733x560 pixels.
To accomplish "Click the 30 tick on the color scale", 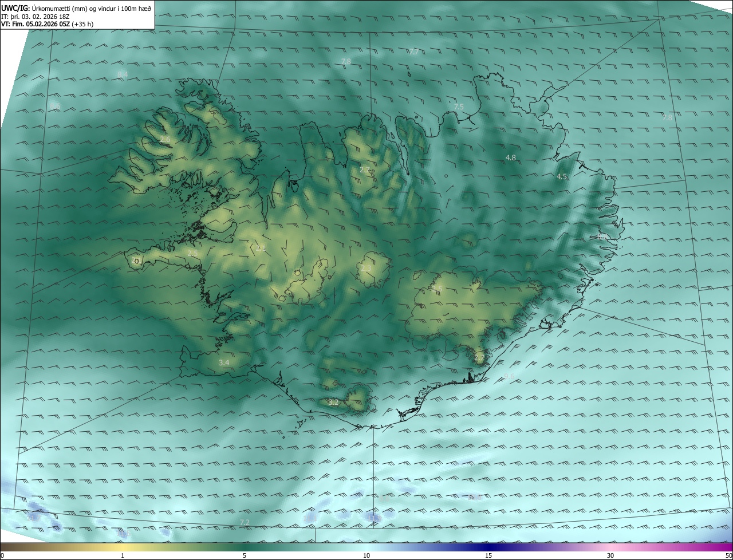I will (x=610, y=556).
